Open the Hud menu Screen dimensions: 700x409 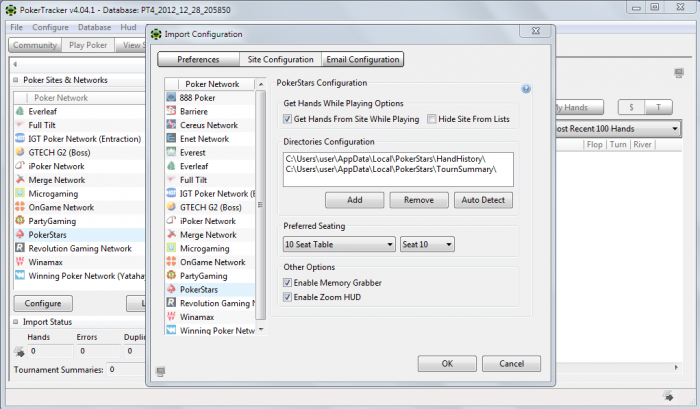(x=129, y=27)
